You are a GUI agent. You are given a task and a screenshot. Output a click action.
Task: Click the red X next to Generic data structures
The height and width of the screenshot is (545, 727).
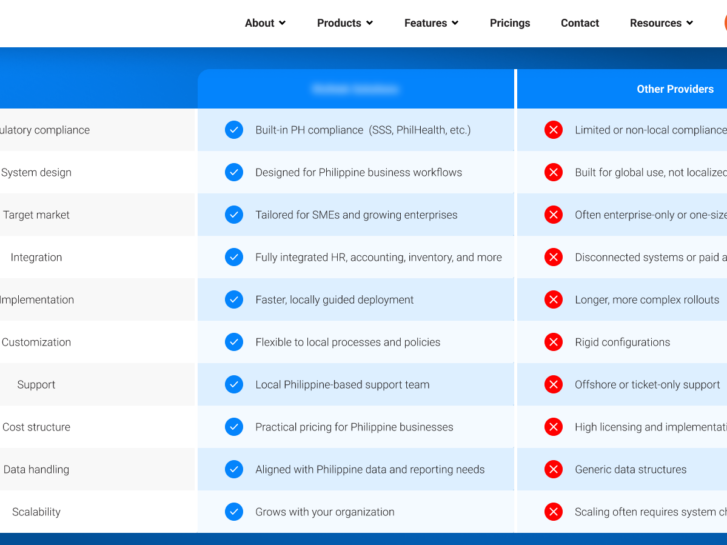coord(553,469)
